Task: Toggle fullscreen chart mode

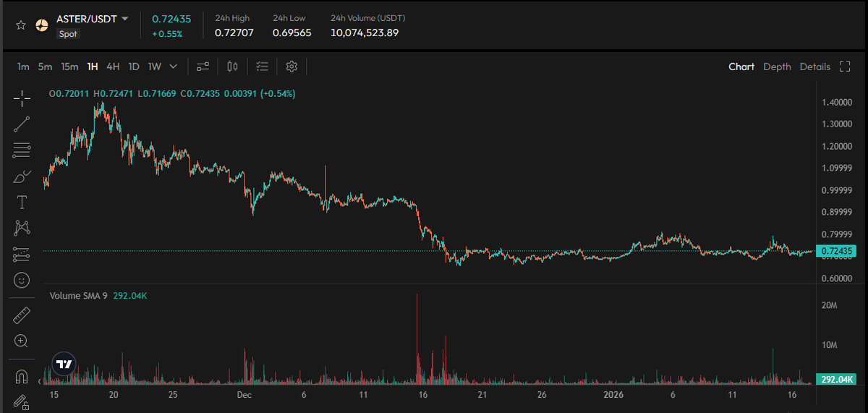Action: click(x=844, y=67)
